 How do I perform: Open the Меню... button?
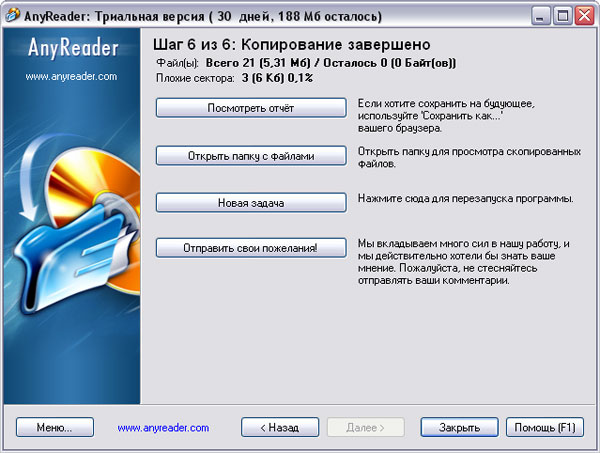tap(55, 427)
